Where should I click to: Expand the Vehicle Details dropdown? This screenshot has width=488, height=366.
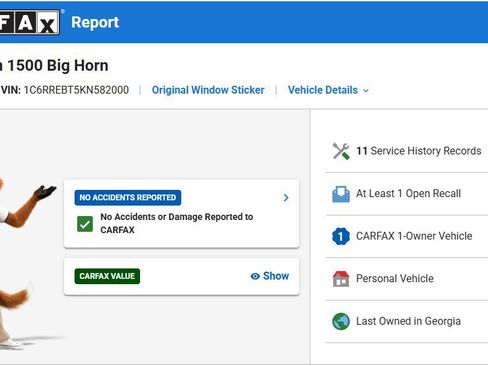click(x=328, y=90)
